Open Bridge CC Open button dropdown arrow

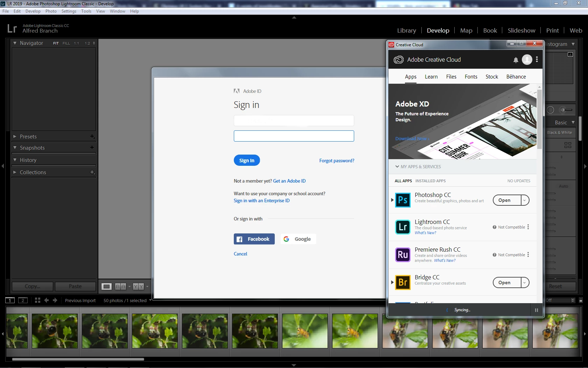[x=524, y=283]
